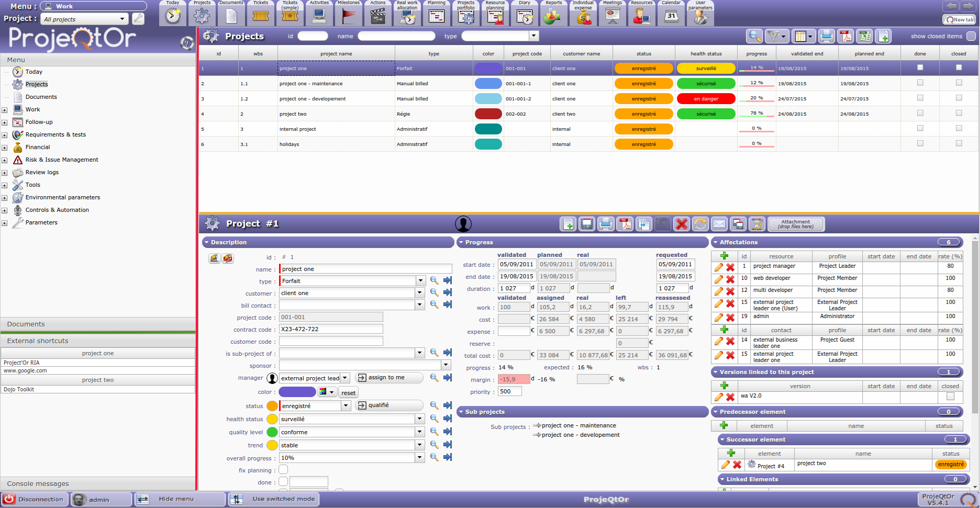Toggle show closed items checkbox
Image resolution: width=980 pixels, height=508 pixels.
(971, 36)
